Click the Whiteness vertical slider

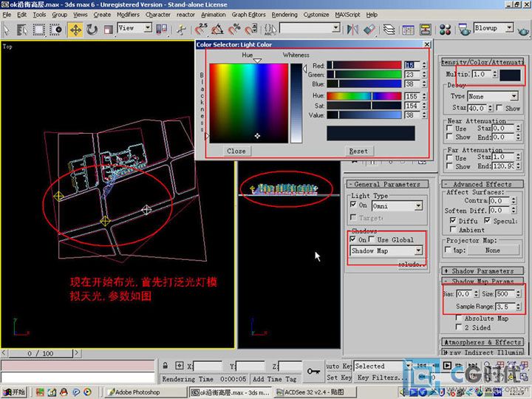[296, 103]
